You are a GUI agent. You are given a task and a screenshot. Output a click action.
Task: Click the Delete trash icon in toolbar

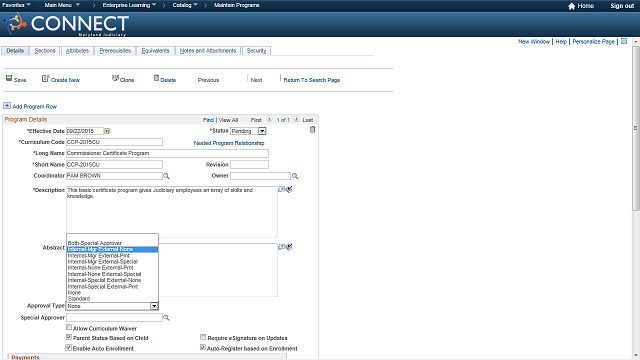tap(156, 78)
